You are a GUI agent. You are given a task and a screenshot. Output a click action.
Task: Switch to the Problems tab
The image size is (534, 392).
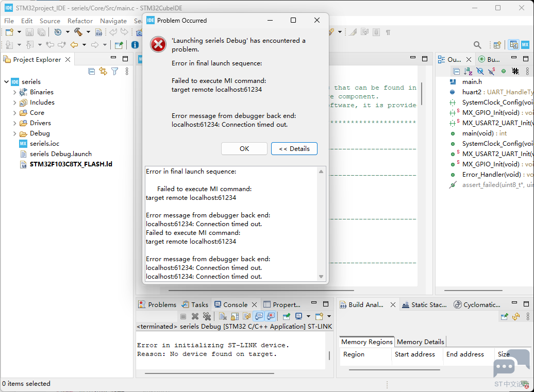[157, 304]
